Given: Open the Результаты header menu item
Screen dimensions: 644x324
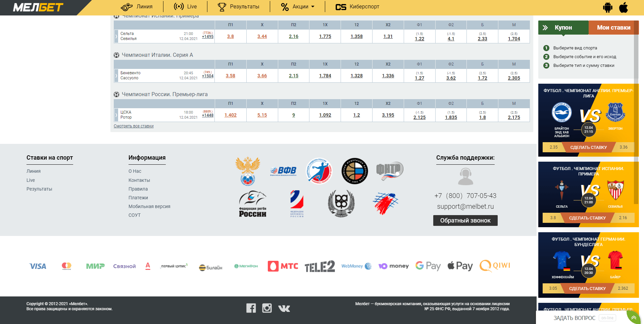Looking at the screenshot, I should (238, 7).
